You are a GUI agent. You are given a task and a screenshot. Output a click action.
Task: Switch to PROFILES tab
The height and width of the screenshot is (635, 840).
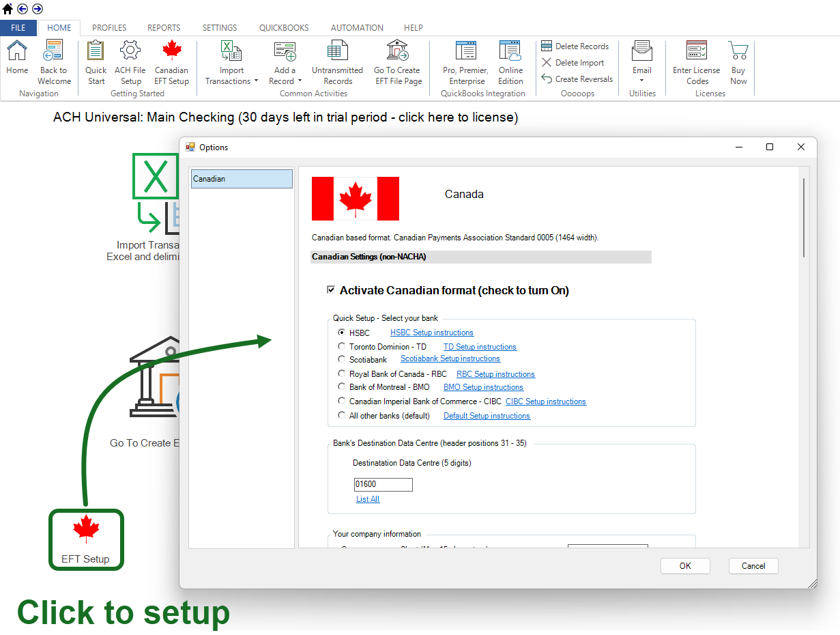pyautogui.click(x=109, y=28)
